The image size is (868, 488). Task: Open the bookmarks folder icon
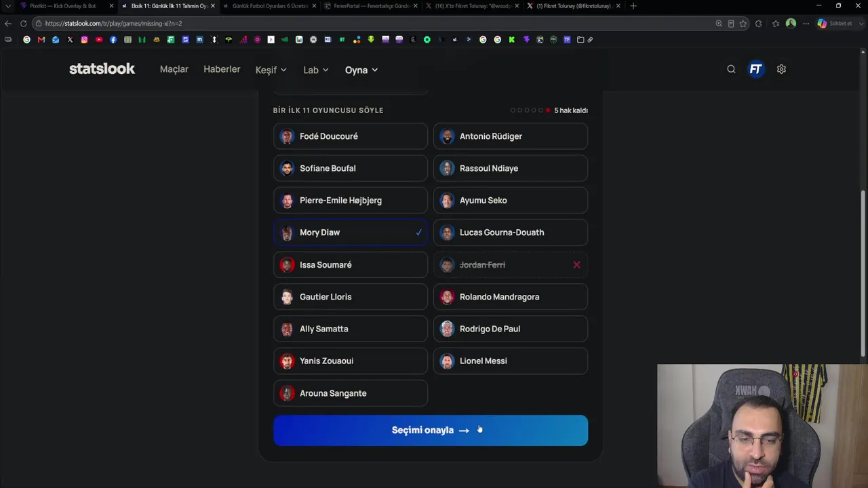point(580,39)
